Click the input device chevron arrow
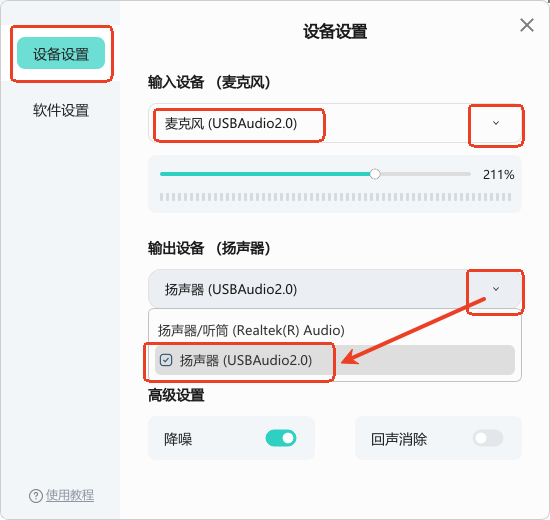Screen dimensions: 550x520 click(x=496, y=123)
